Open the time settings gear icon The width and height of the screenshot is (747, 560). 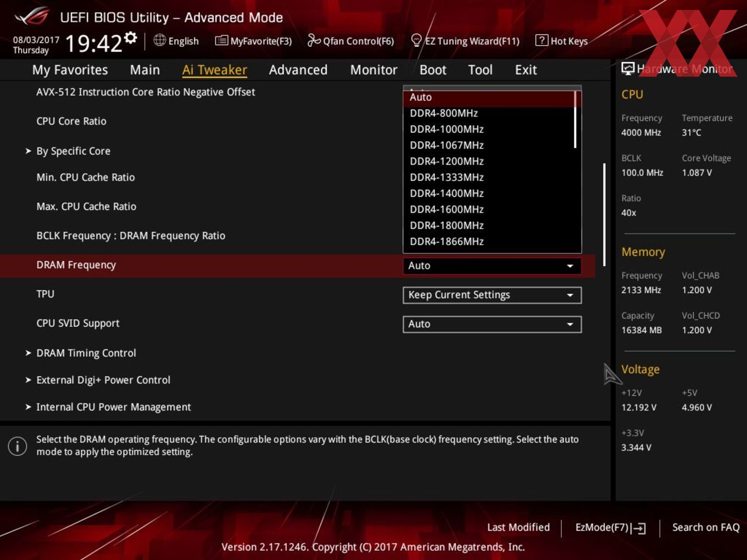(130, 37)
